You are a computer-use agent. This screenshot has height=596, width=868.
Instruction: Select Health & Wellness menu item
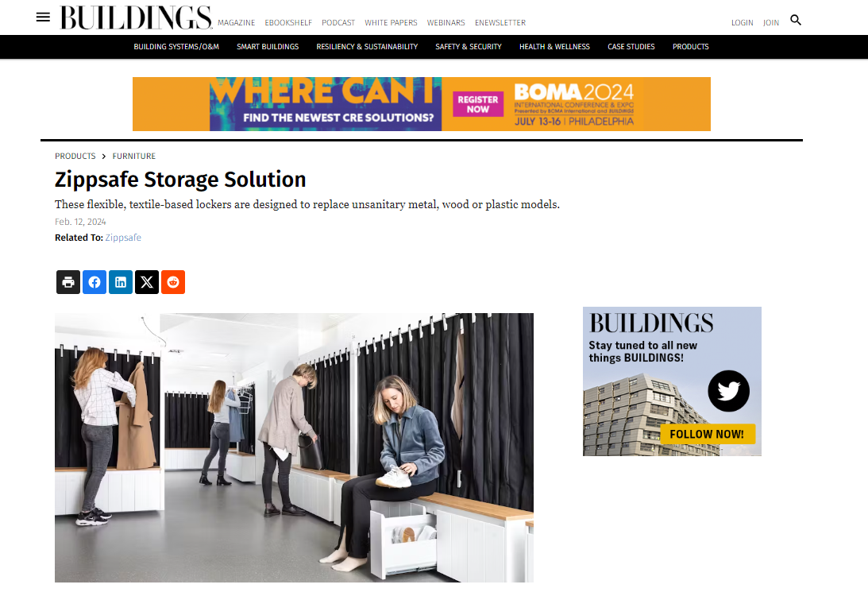point(554,47)
